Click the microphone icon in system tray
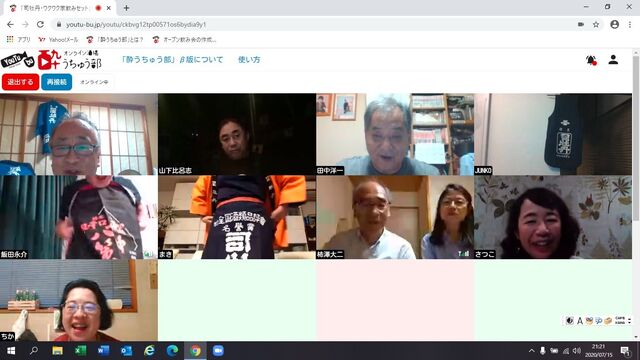Viewport: 640px width, 360px height. pos(542,351)
